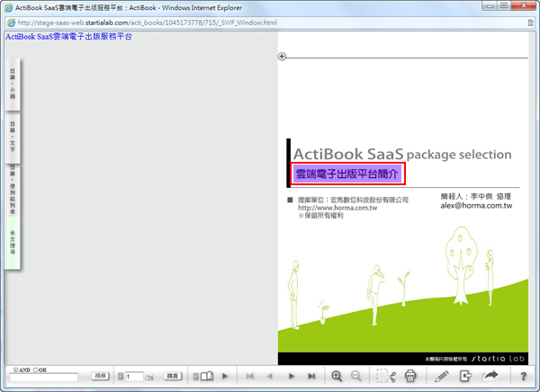Start auto page flip playback
This screenshot has height=392, width=540.
click(225, 376)
